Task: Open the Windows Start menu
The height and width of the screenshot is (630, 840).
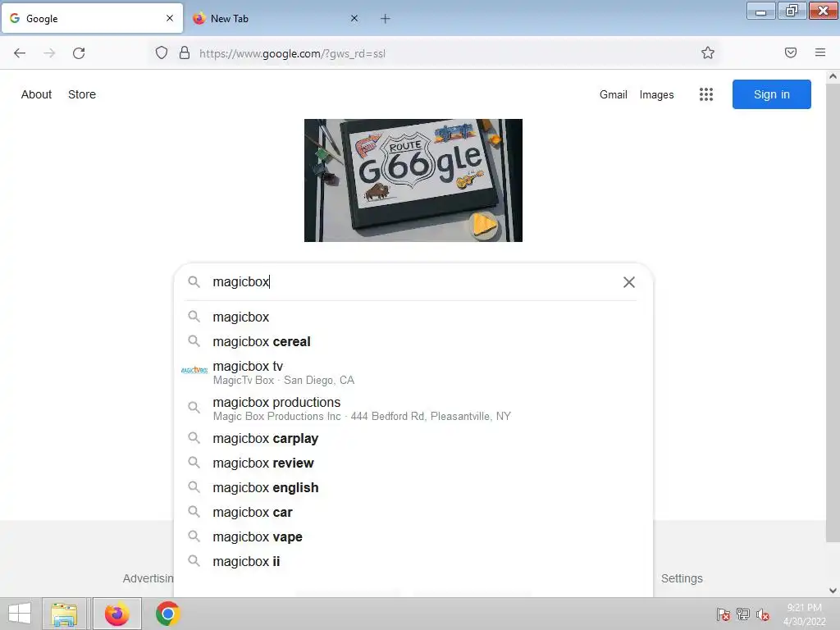Action: click(x=20, y=614)
